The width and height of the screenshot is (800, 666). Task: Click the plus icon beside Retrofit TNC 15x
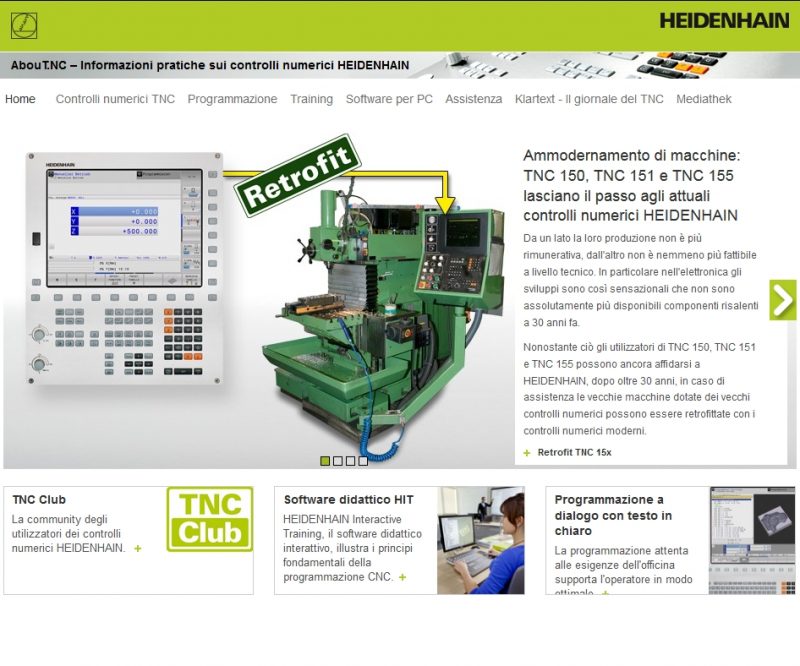(x=527, y=453)
